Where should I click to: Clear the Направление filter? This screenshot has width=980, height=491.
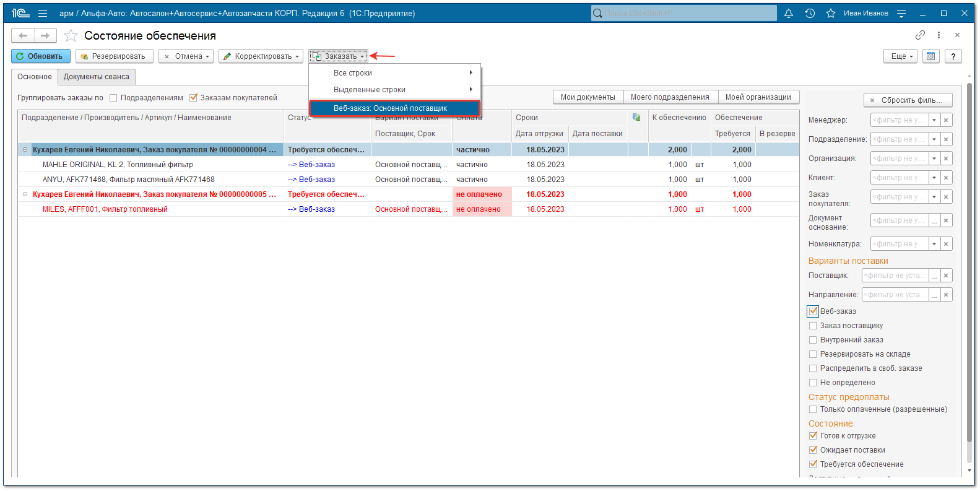(946, 295)
